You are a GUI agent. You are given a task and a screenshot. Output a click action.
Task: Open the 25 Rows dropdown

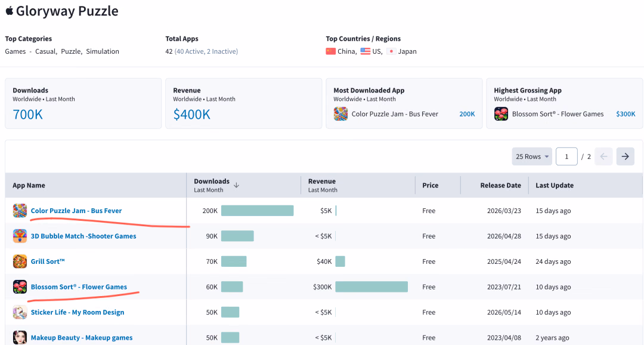[x=532, y=156]
